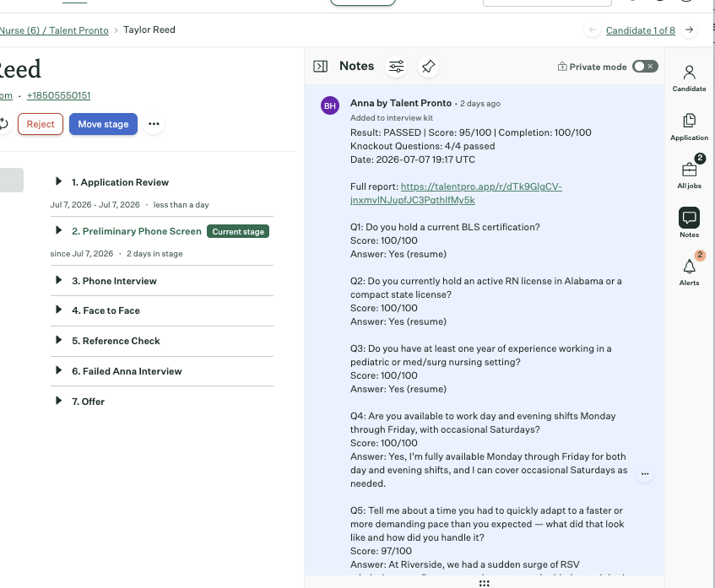This screenshot has width=715, height=588.
Task: Select the Notes sidebar tab
Action: coord(689,223)
